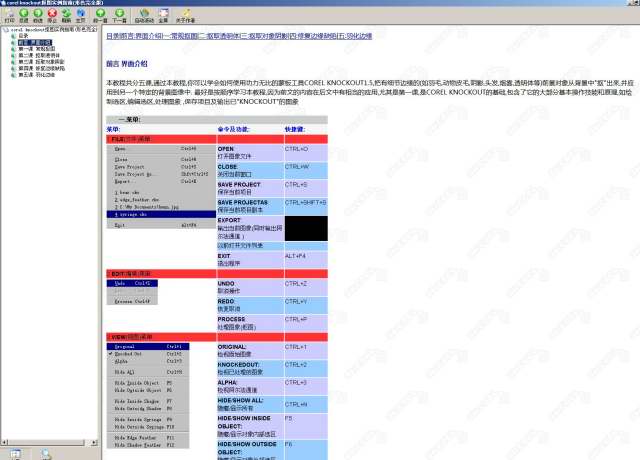The width and height of the screenshot is (640, 460).
Task: Open tree entry 第三课 抠取对象阴影
Action: (x=41, y=62)
